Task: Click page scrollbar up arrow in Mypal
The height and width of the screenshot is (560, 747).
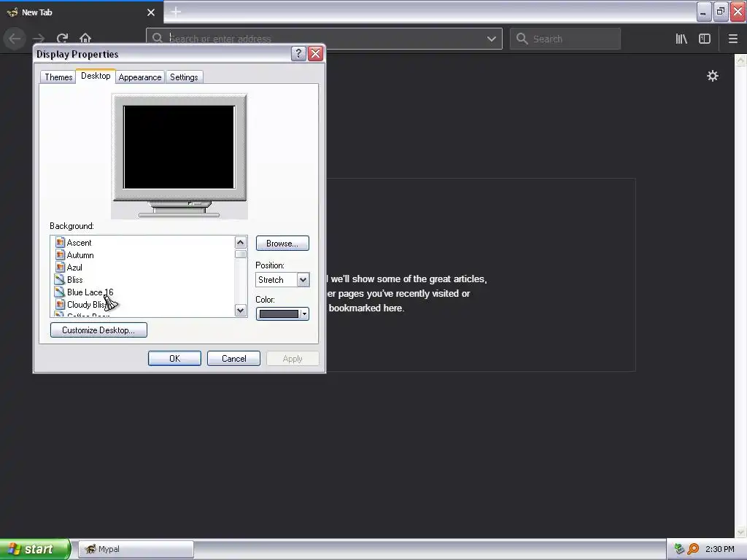Action: [x=740, y=60]
